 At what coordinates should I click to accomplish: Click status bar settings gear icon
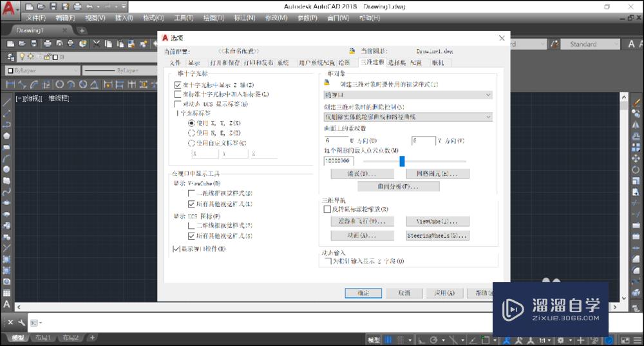click(561, 340)
